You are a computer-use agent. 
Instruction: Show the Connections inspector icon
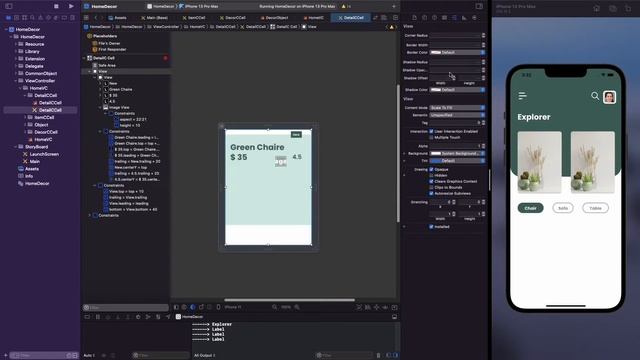(x=474, y=18)
